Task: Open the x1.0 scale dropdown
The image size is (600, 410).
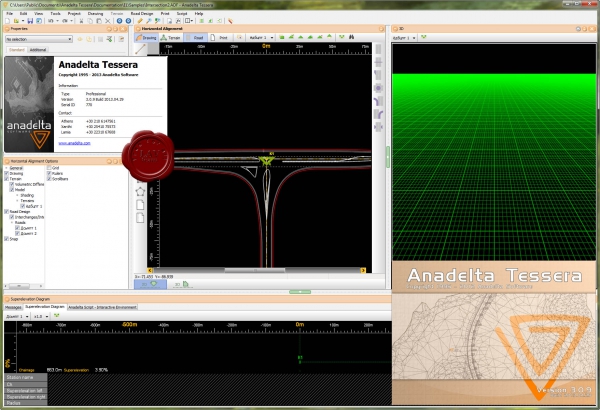Action: pos(41,316)
